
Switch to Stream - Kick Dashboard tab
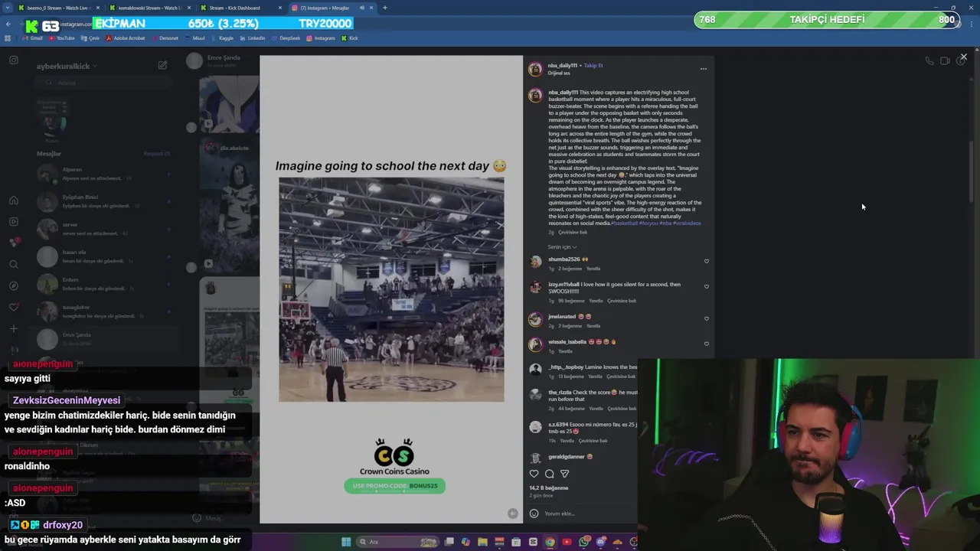coord(240,8)
